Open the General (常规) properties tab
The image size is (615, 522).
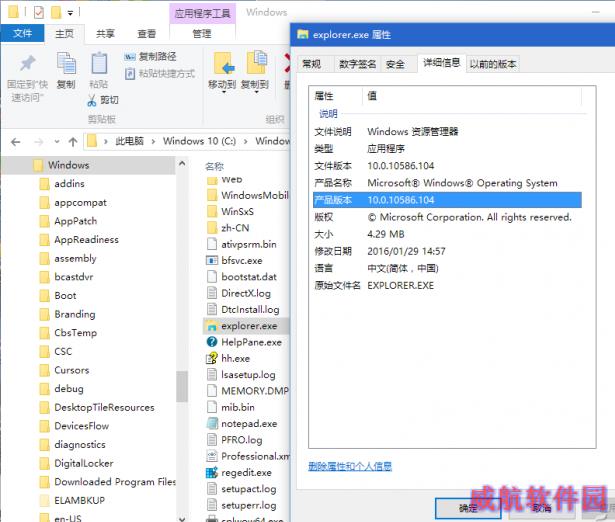click(x=312, y=64)
